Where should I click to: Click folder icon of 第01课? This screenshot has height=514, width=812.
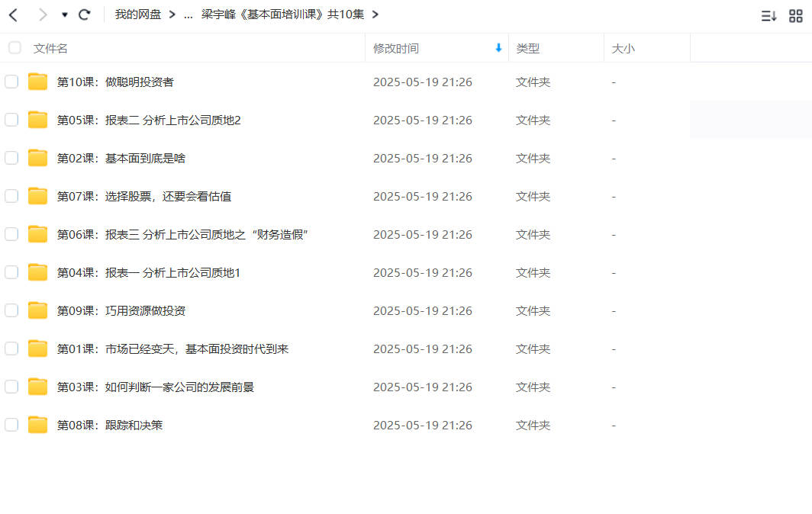click(x=38, y=349)
